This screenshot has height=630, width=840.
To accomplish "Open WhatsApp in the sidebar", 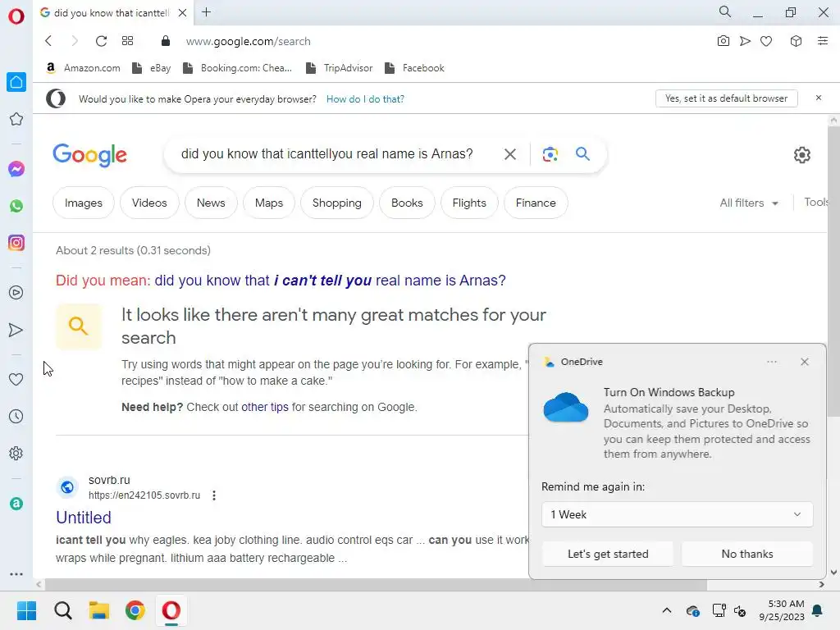I will pyautogui.click(x=16, y=206).
